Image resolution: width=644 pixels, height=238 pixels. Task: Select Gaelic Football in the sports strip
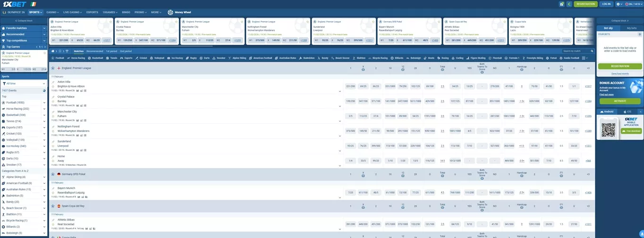569,58
